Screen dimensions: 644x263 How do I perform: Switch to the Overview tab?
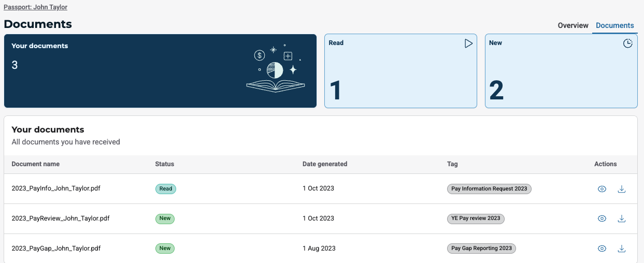(x=573, y=25)
